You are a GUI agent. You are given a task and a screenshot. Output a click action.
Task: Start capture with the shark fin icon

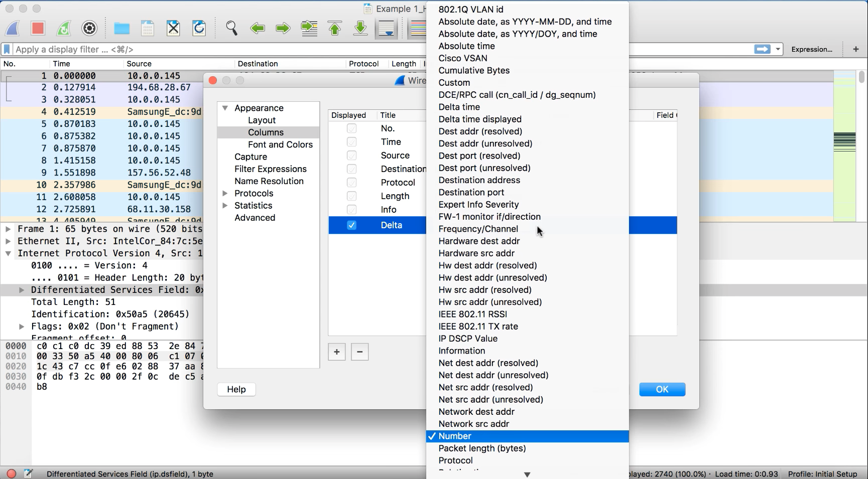pyautogui.click(x=13, y=28)
